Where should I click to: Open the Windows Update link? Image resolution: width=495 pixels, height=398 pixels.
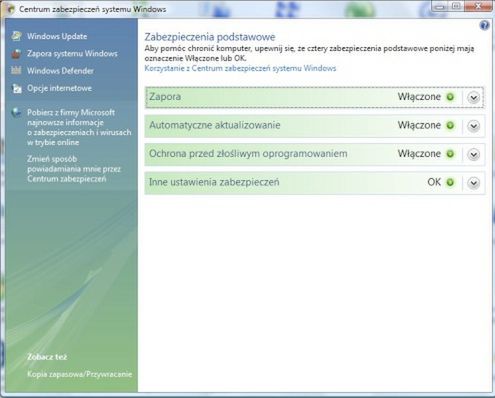(57, 36)
